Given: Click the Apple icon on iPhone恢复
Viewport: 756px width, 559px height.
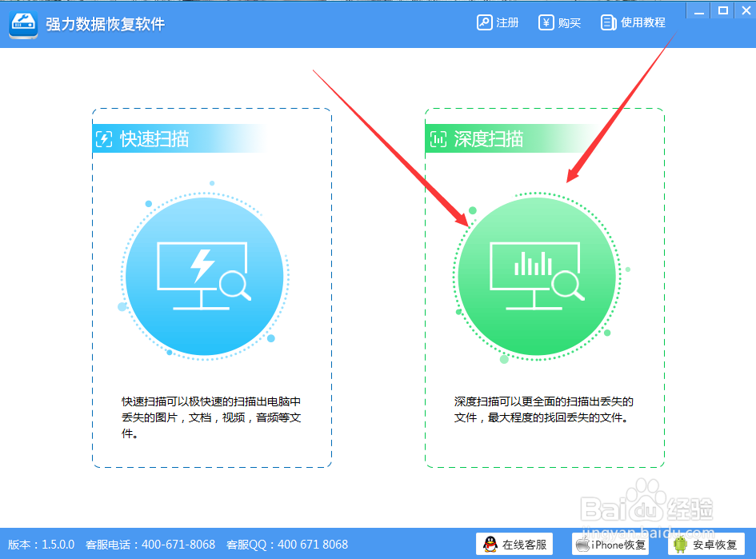Looking at the screenshot, I should [583, 545].
